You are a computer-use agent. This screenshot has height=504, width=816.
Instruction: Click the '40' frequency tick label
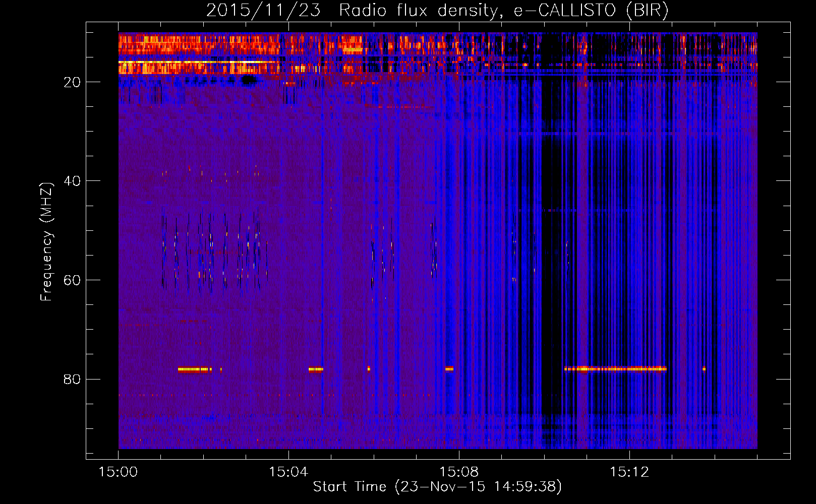[72, 181]
